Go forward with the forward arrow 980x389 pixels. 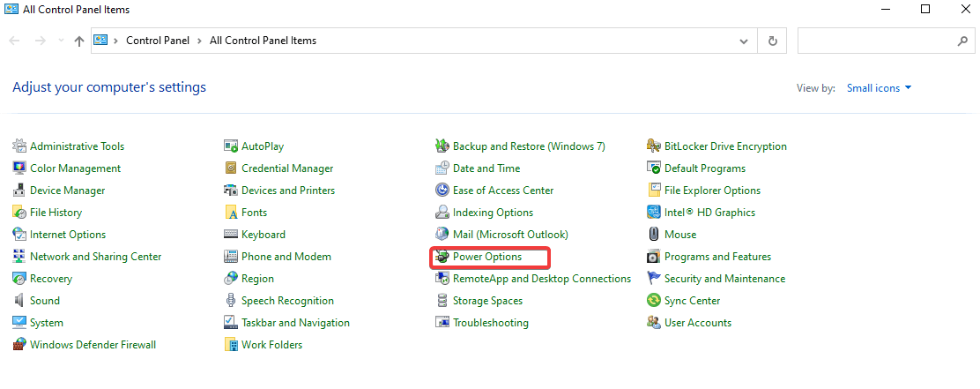pyautogui.click(x=40, y=41)
